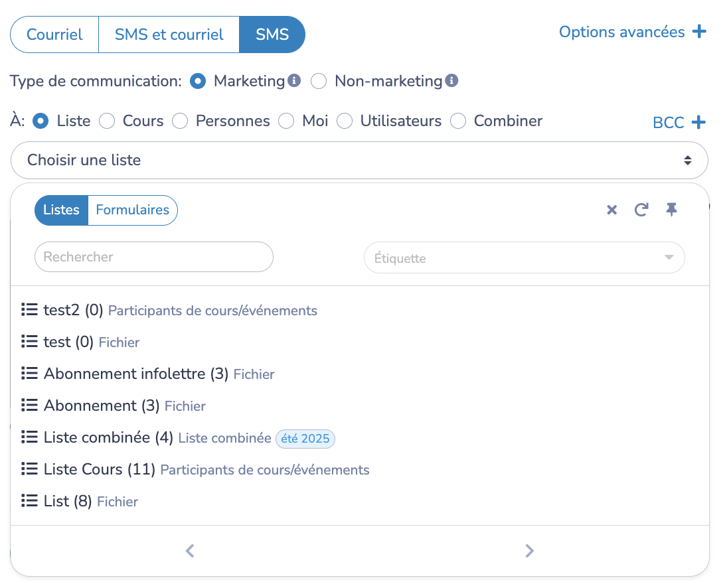This screenshot has width=725, height=588.
Task: Select the Non-marketing communication type
Action: pos(319,82)
